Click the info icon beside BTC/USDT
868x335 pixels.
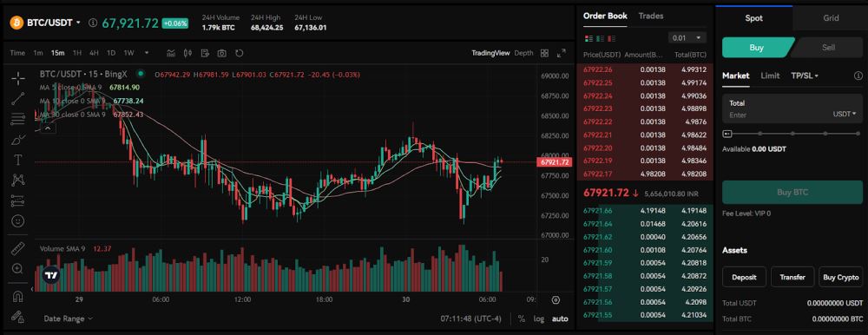pyautogui.click(x=93, y=23)
